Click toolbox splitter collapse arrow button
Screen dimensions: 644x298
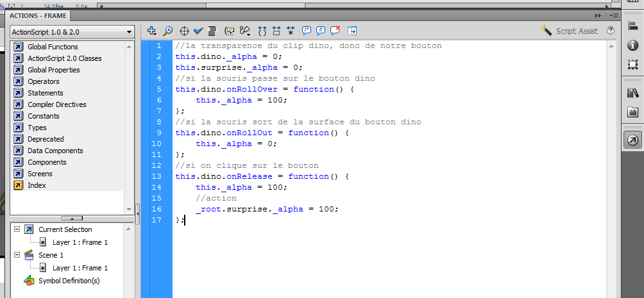72,219
